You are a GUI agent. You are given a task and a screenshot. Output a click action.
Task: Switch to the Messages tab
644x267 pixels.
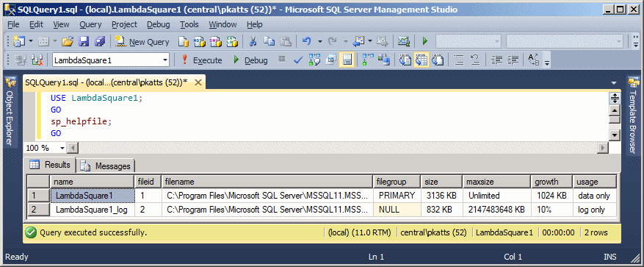pyautogui.click(x=106, y=165)
